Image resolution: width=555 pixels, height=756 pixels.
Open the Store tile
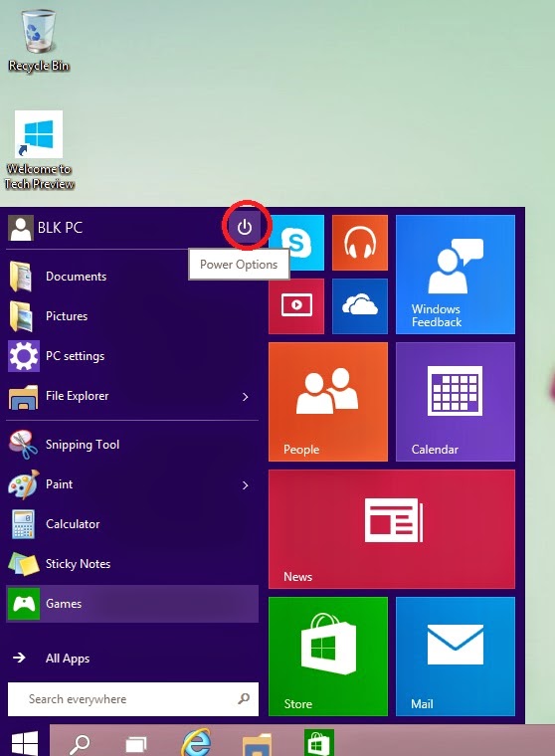tap(328, 657)
